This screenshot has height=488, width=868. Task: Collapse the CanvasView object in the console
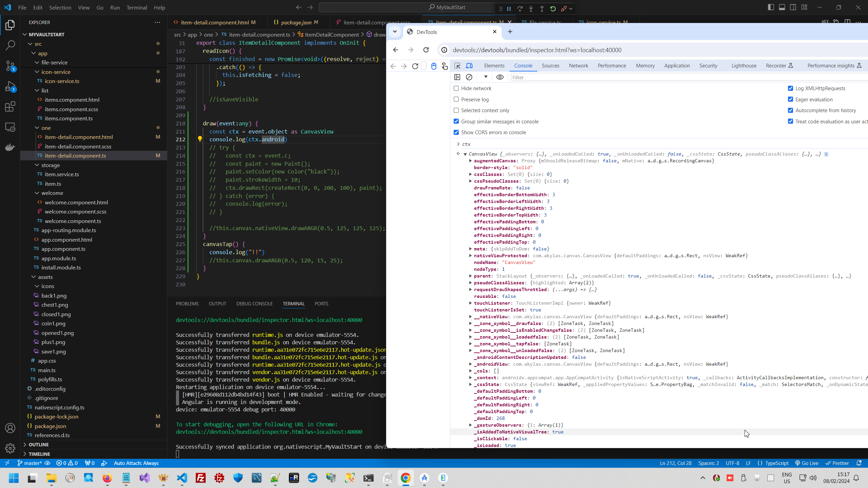click(465, 154)
